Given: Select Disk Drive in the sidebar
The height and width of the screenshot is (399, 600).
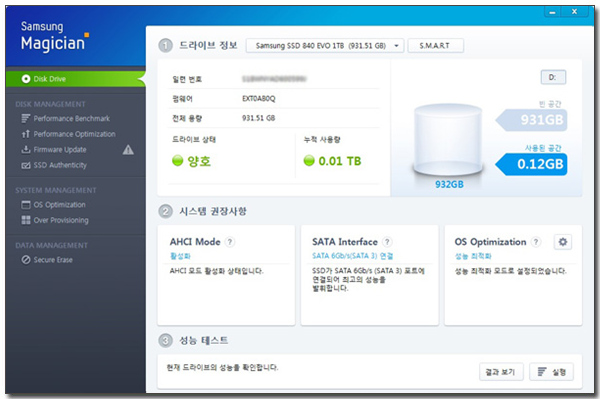Looking at the screenshot, I should click(75, 79).
